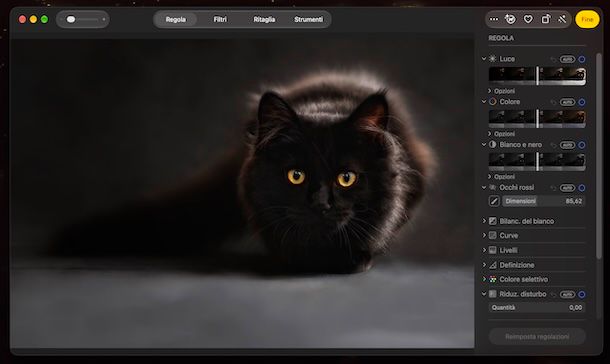This screenshot has height=364, width=610.
Task: Click the Colore ring icon
Action: pyautogui.click(x=493, y=102)
